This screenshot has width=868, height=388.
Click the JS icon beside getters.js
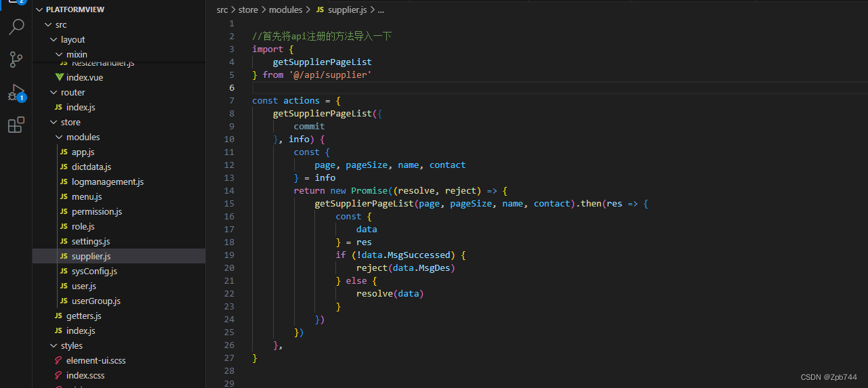click(58, 316)
